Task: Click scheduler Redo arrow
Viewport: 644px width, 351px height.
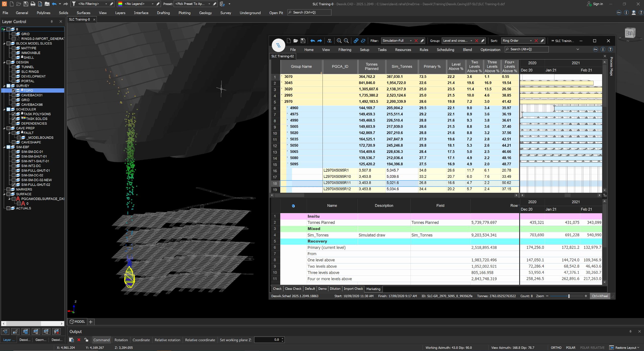Action: coord(319,41)
